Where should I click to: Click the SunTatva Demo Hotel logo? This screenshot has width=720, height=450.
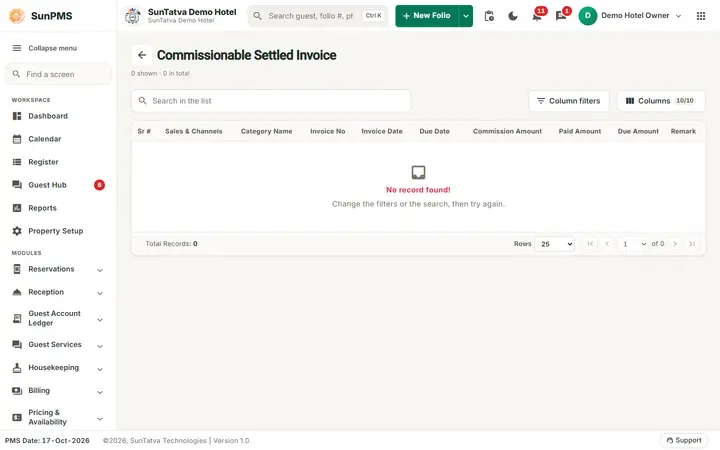pyautogui.click(x=133, y=16)
